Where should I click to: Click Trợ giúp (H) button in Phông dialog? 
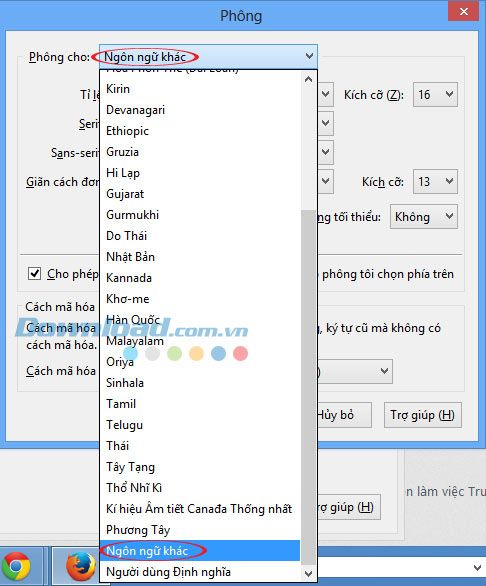tap(422, 415)
